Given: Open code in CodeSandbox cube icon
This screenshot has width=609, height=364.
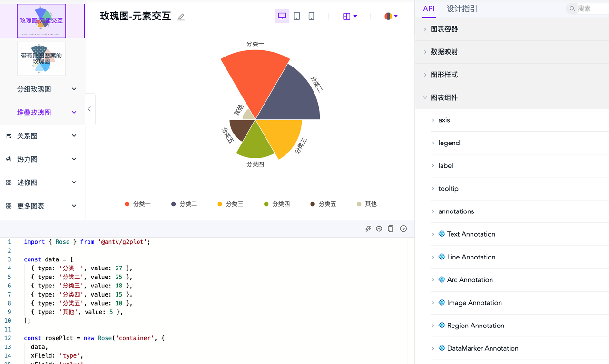Looking at the screenshot, I should (379, 229).
